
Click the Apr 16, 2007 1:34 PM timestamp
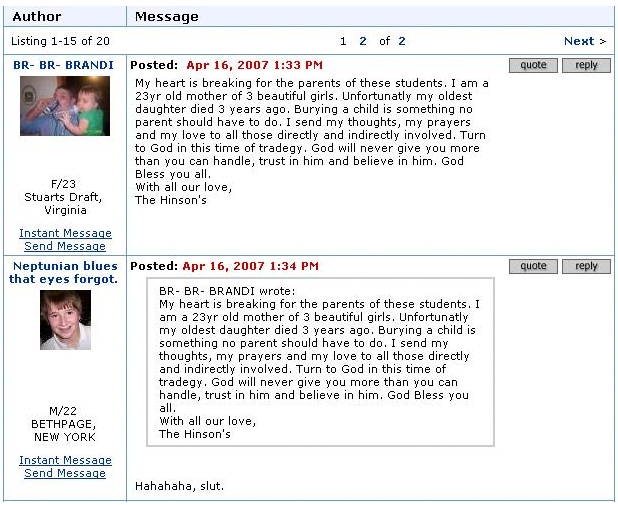(x=250, y=266)
